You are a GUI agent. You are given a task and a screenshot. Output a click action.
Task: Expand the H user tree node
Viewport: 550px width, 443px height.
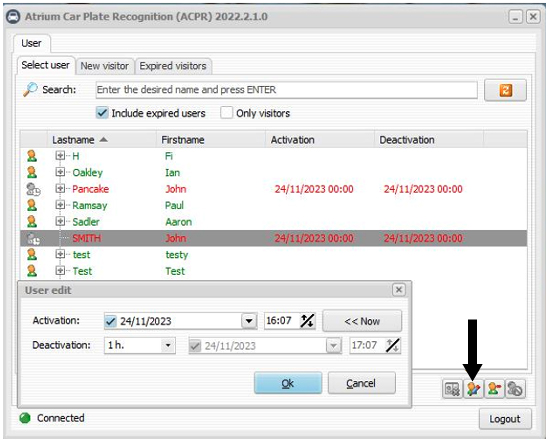click(60, 155)
